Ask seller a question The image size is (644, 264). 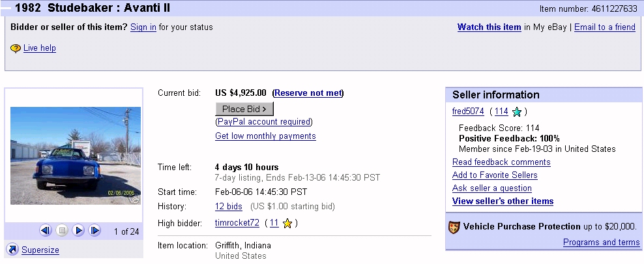[491, 188]
